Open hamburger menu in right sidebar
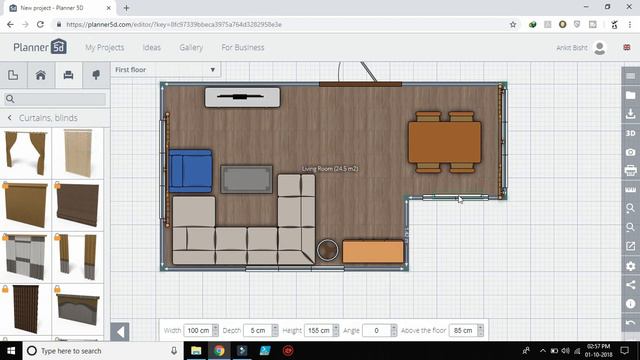This screenshot has width=640, height=360. (x=631, y=76)
